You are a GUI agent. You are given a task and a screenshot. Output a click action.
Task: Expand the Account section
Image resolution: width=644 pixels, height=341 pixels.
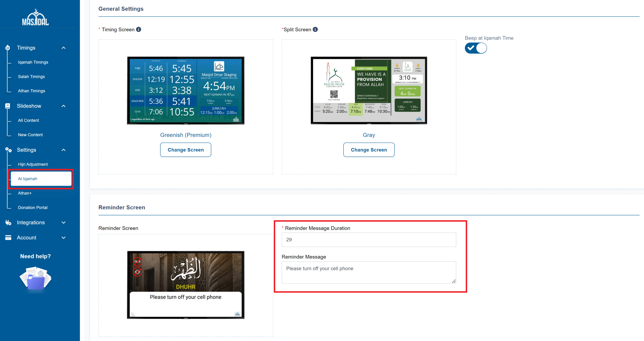[63, 238]
